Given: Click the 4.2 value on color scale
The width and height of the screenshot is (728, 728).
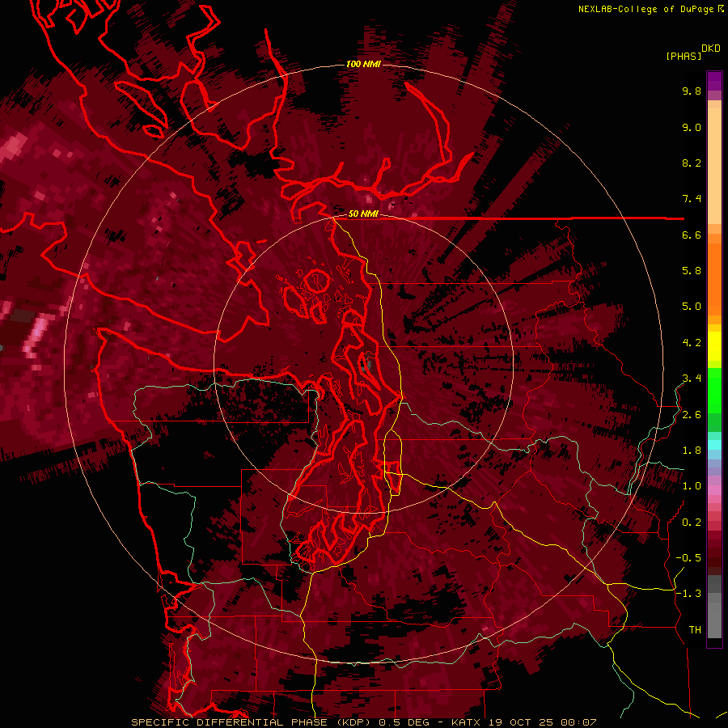Looking at the screenshot, I should click(x=692, y=343).
